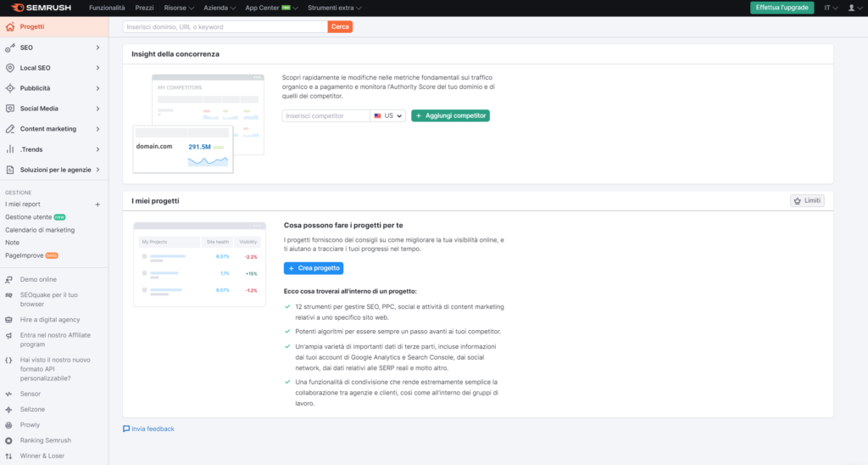Click the Sensor pulse icon
The width and height of the screenshot is (868, 465).
(x=8, y=394)
